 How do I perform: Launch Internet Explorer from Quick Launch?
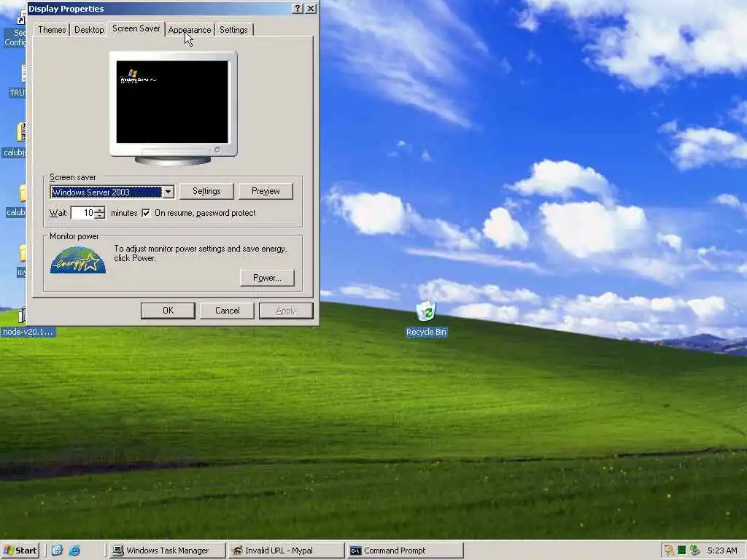pyautogui.click(x=75, y=551)
